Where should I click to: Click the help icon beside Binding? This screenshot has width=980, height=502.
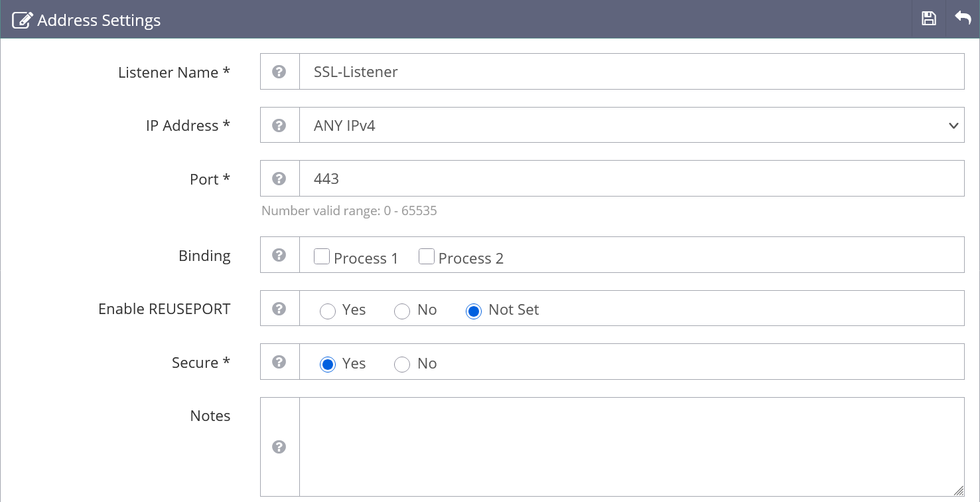(279, 255)
